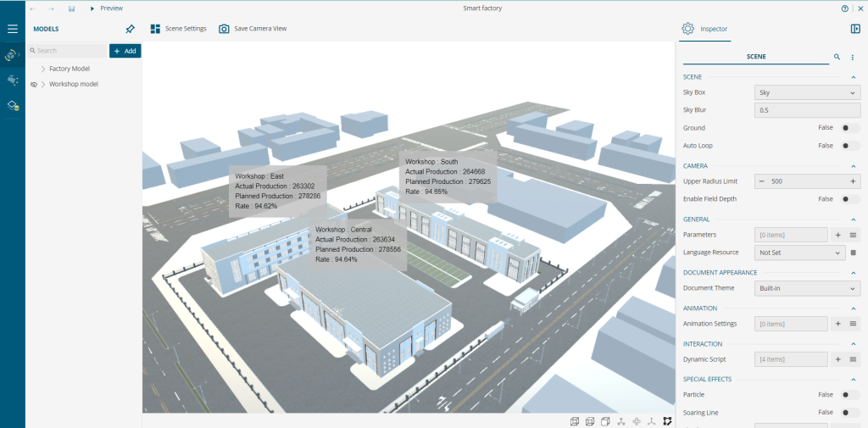Open the three-dot menu in the Scene inspector
868x428 pixels.
(x=853, y=57)
